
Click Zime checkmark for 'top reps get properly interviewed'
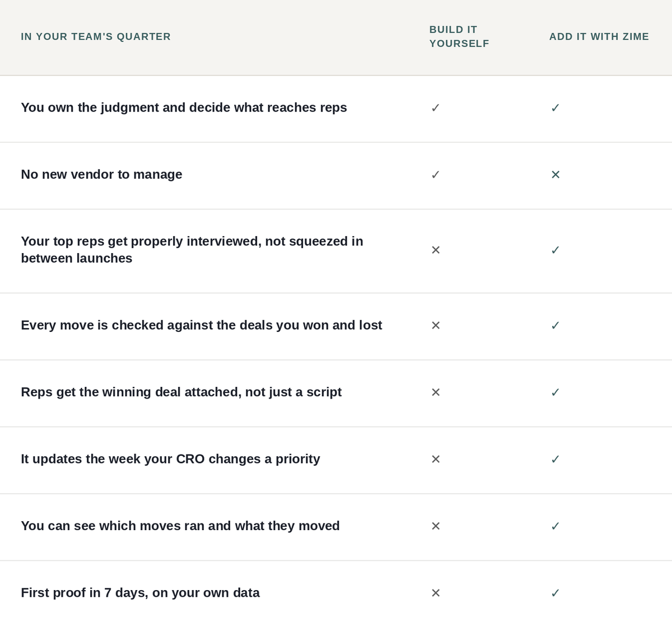556,250
